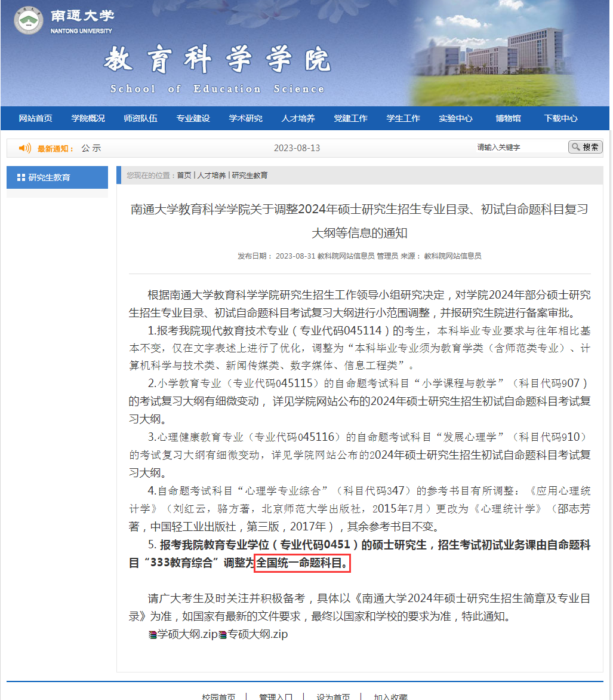Click the bold text 全国统一命题科目

[302, 563]
